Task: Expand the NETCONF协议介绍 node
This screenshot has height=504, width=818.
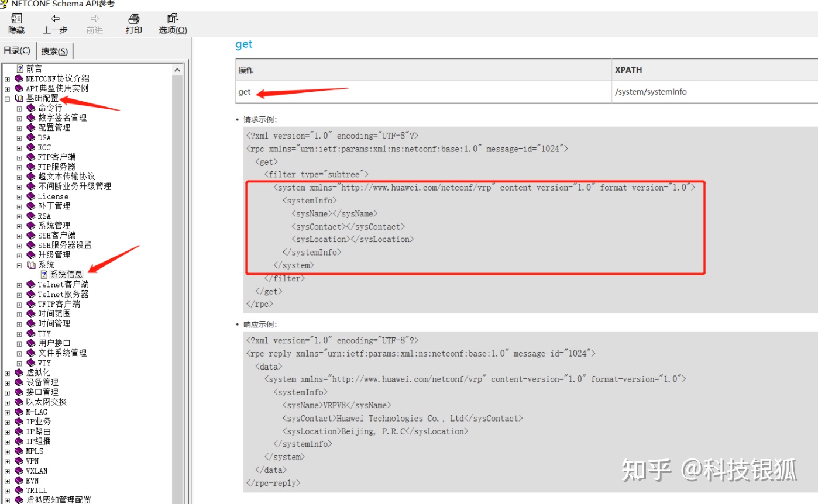Action: (x=7, y=78)
